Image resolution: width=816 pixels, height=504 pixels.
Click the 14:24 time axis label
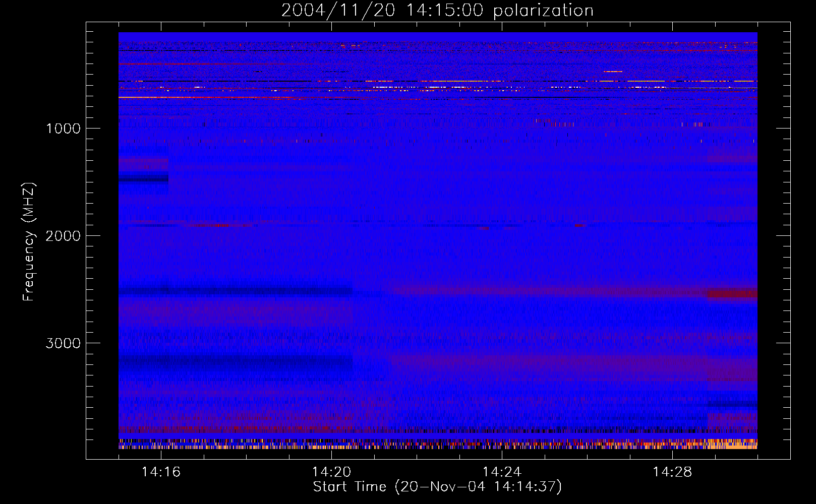(x=502, y=472)
